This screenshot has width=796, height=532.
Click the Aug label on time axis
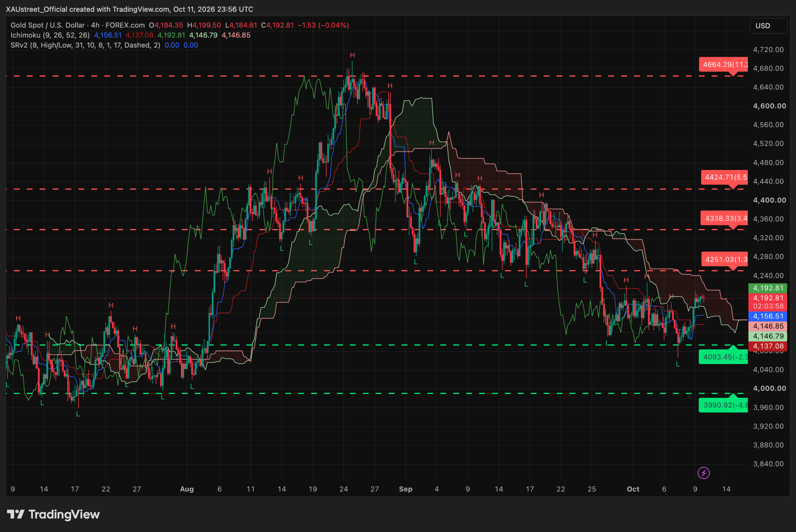187,489
